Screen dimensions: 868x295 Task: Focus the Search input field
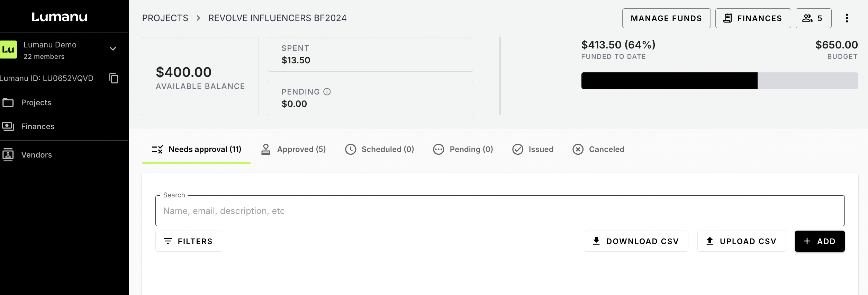pyautogui.click(x=500, y=211)
